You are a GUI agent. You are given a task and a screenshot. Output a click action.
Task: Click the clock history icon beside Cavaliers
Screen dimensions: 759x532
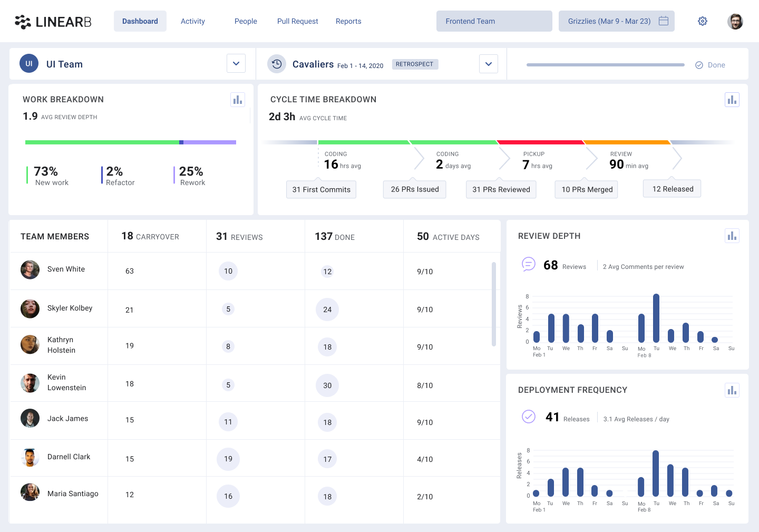click(x=277, y=64)
